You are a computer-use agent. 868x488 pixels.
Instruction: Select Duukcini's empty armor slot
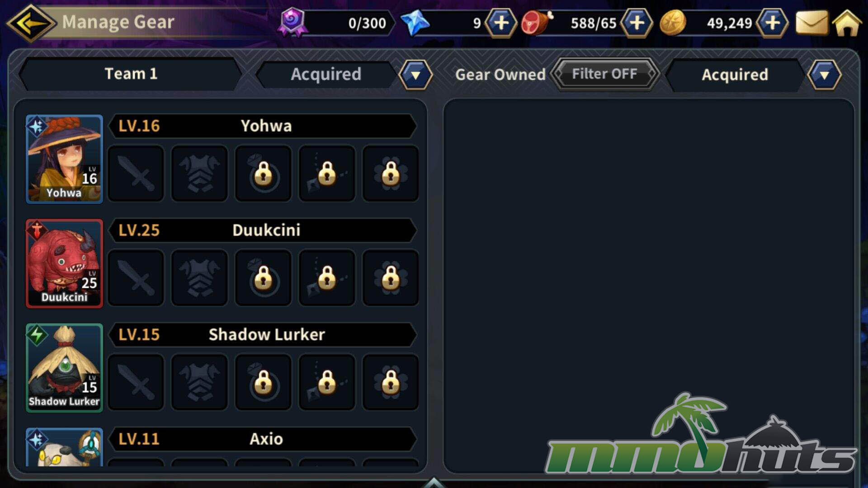199,277
